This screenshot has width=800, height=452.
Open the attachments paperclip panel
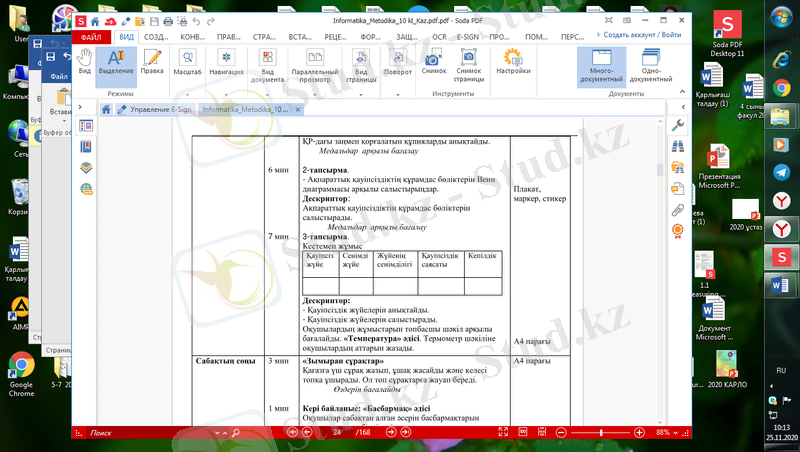tap(678, 209)
